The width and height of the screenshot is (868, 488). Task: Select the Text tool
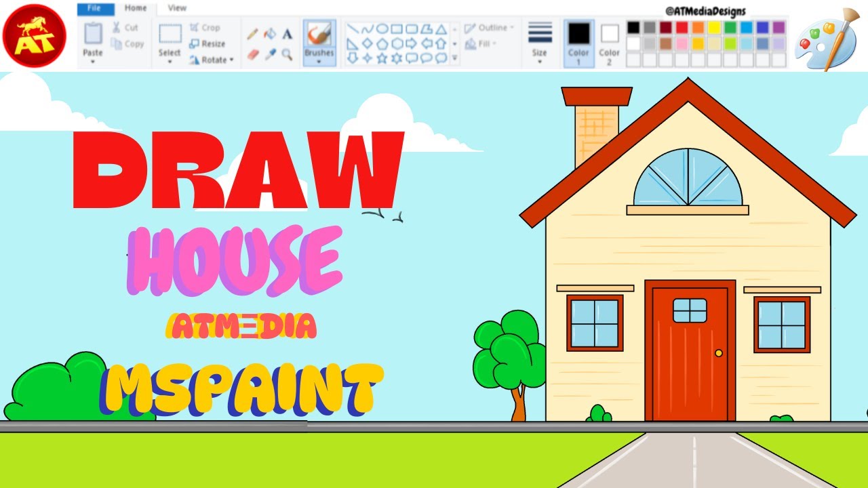coord(288,34)
